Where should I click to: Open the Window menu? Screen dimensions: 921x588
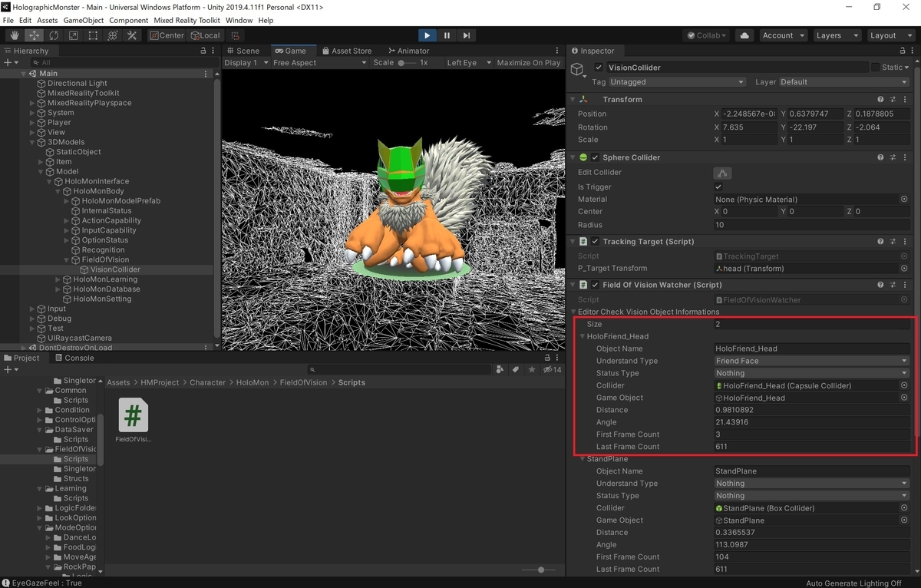point(239,20)
